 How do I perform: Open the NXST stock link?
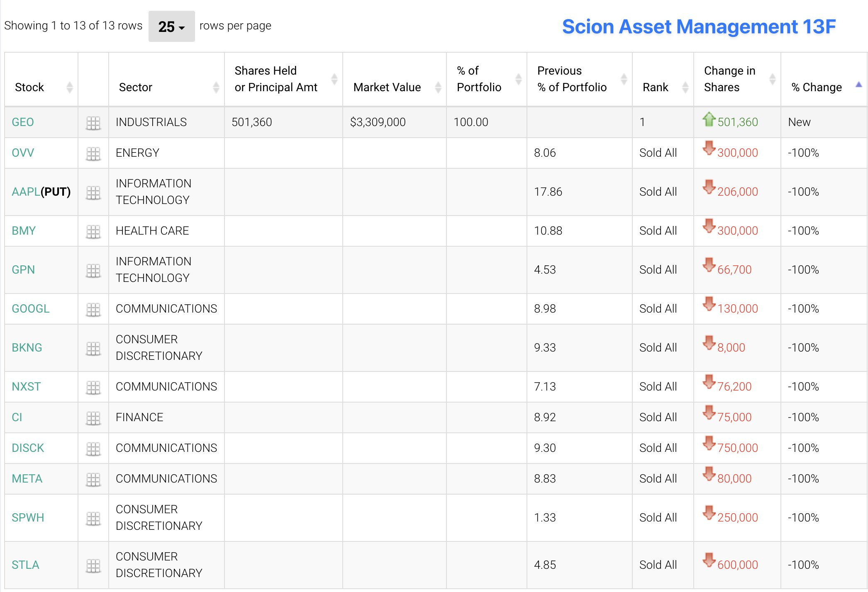(x=26, y=387)
